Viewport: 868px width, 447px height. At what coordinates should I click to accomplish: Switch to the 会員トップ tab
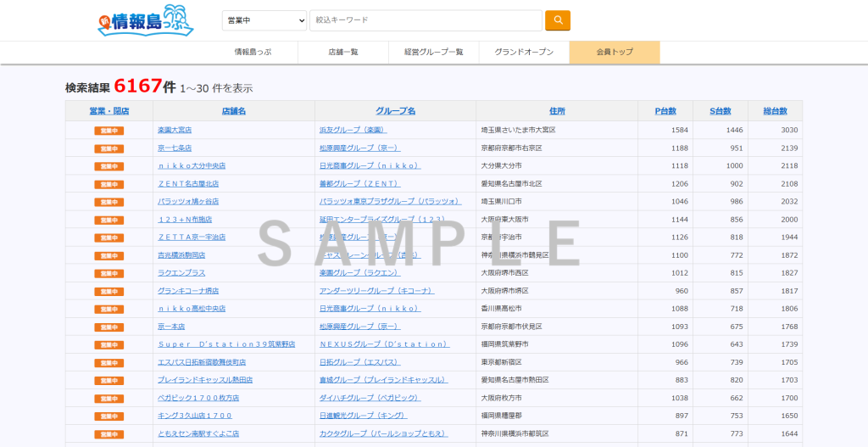(x=615, y=53)
